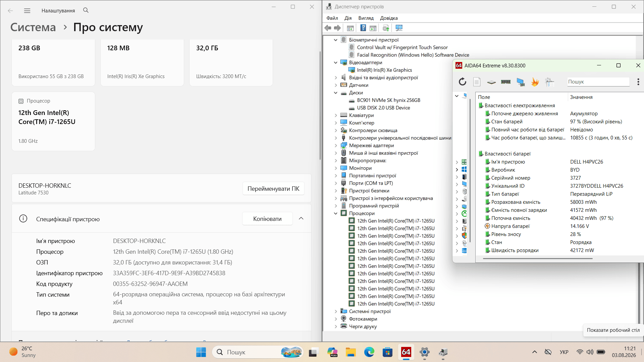Show hidden tray icons chevron
This screenshot has width=644, height=362.
(535, 352)
